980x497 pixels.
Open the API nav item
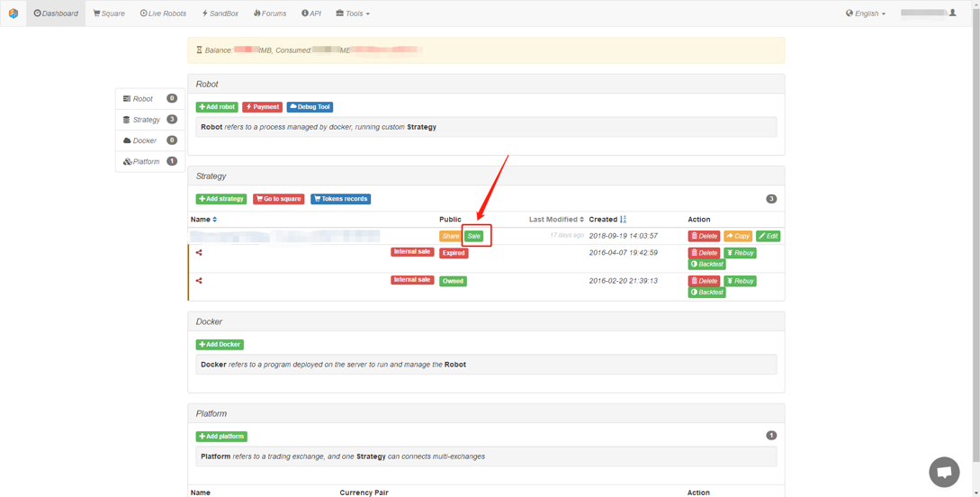(x=311, y=14)
